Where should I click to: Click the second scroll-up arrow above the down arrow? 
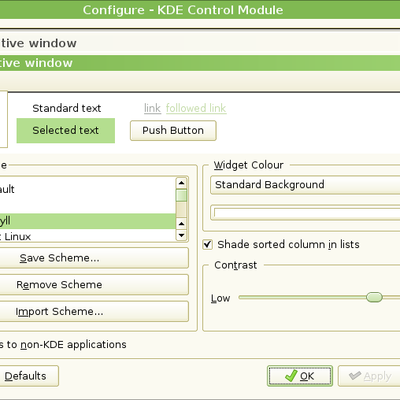point(181,223)
